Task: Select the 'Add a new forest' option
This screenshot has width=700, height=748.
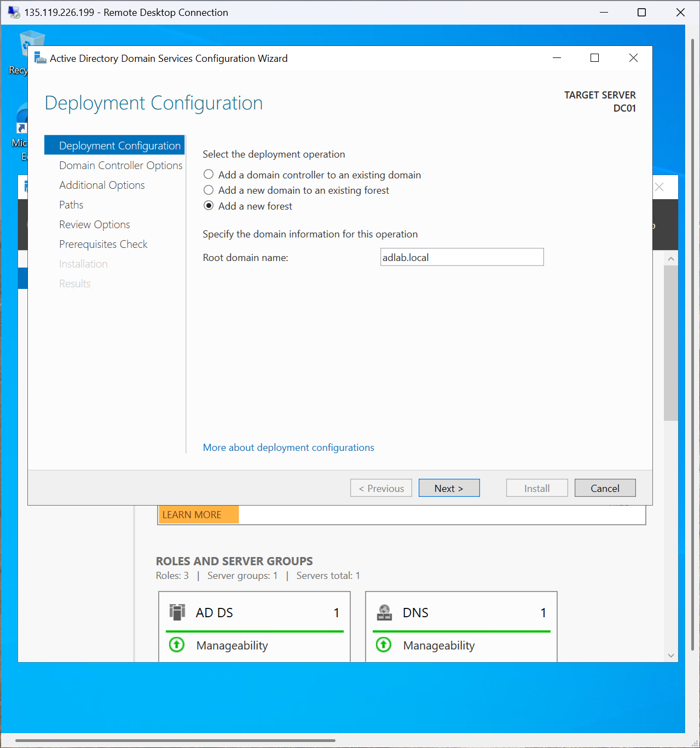Action: pyautogui.click(x=209, y=205)
